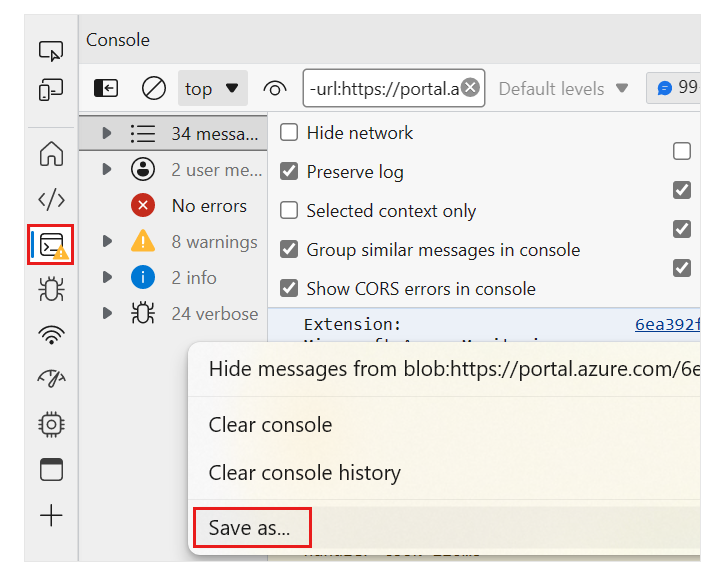Open the Console tool in activity bar

pyautogui.click(x=51, y=245)
